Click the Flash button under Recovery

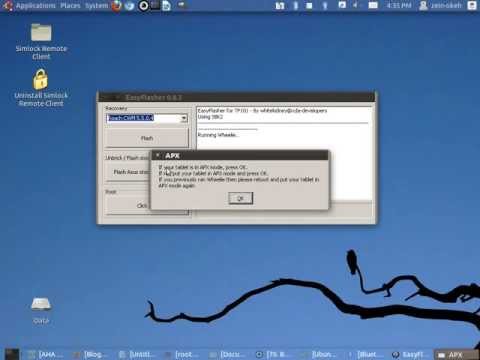(x=147, y=138)
